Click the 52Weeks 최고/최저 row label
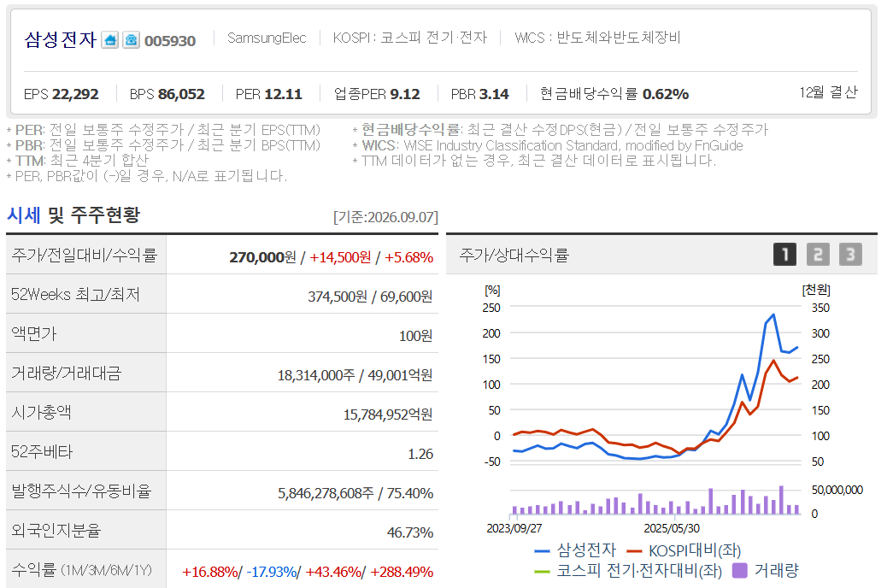This screenshot has height=588, width=893. (x=75, y=294)
